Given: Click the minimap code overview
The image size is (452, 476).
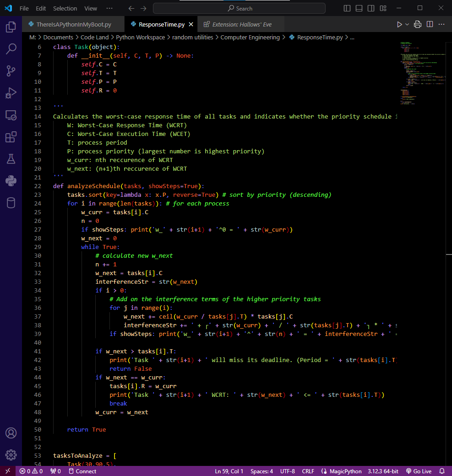Looking at the screenshot, I should [x=423, y=73].
